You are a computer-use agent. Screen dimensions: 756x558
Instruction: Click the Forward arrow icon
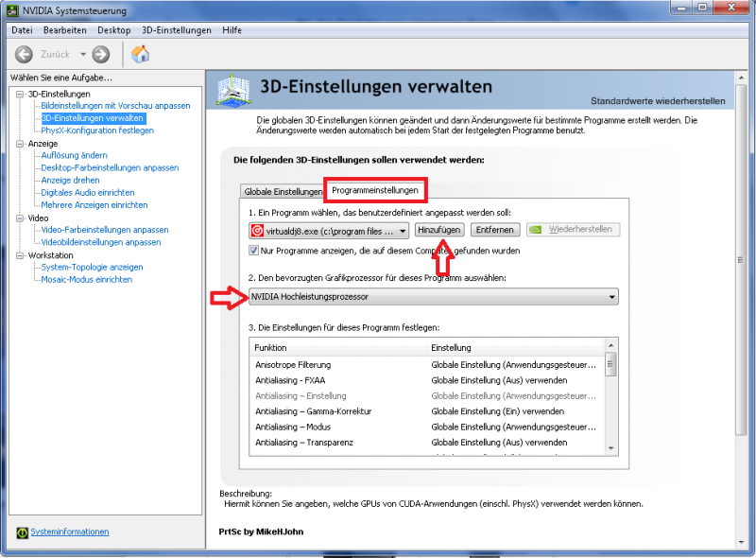[x=101, y=55]
